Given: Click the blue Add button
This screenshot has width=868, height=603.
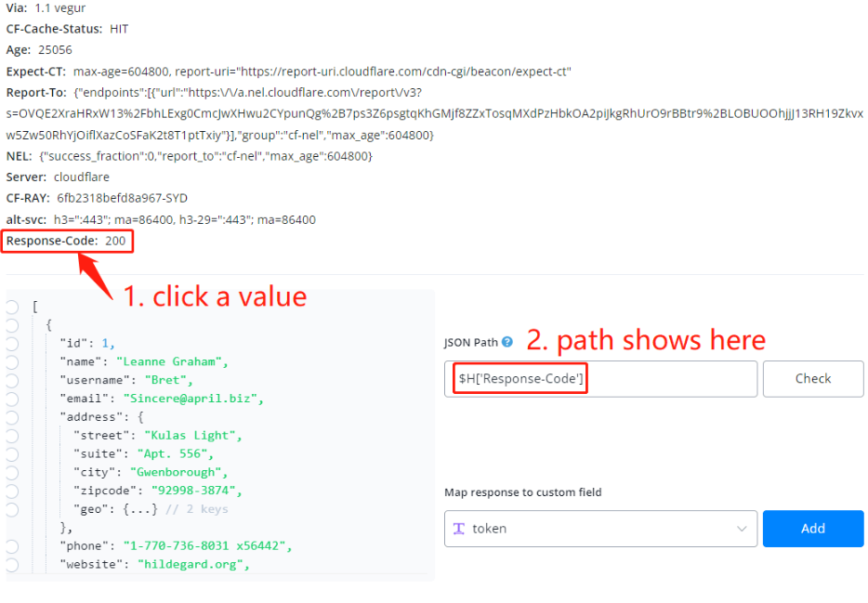Looking at the screenshot, I should pos(812,529).
